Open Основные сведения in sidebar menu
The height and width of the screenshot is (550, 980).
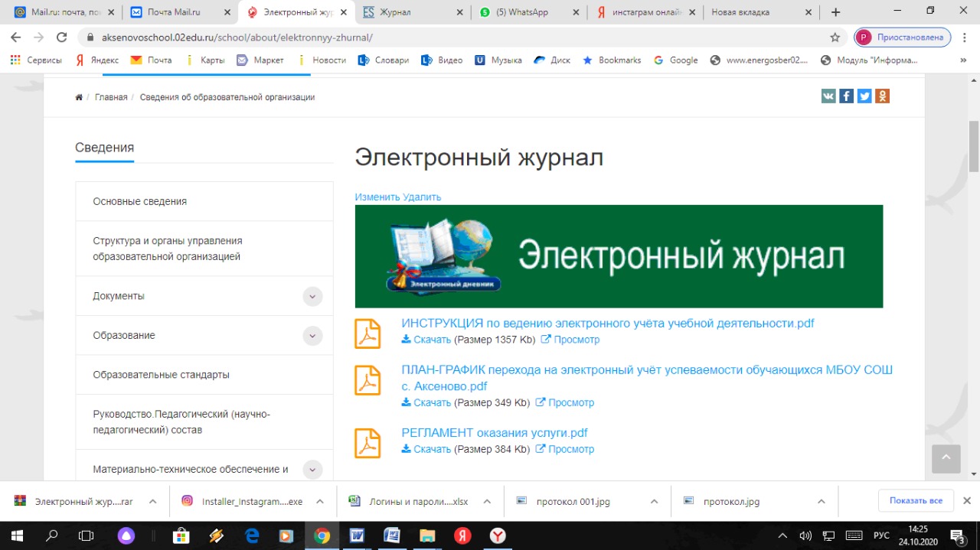(x=140, y=201)
